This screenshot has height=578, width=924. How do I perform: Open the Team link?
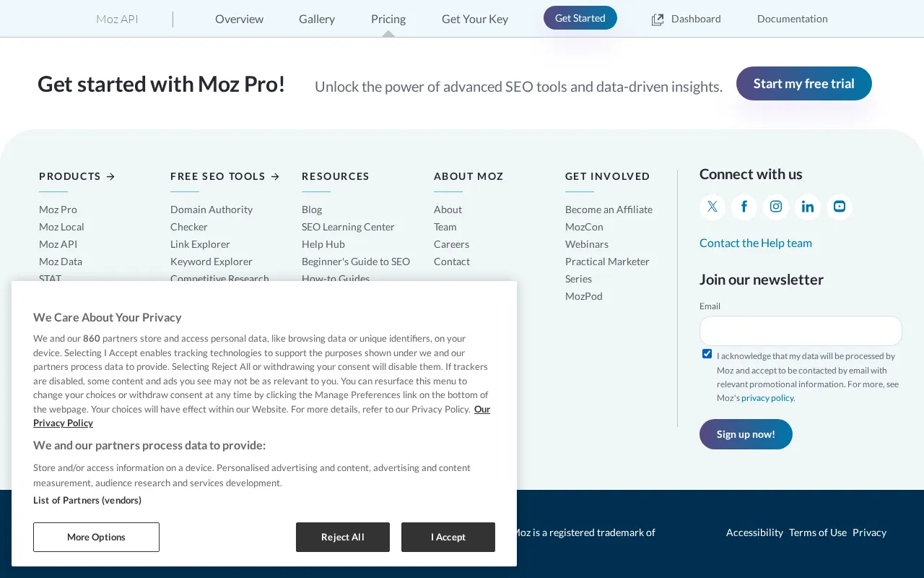[445, 227]
